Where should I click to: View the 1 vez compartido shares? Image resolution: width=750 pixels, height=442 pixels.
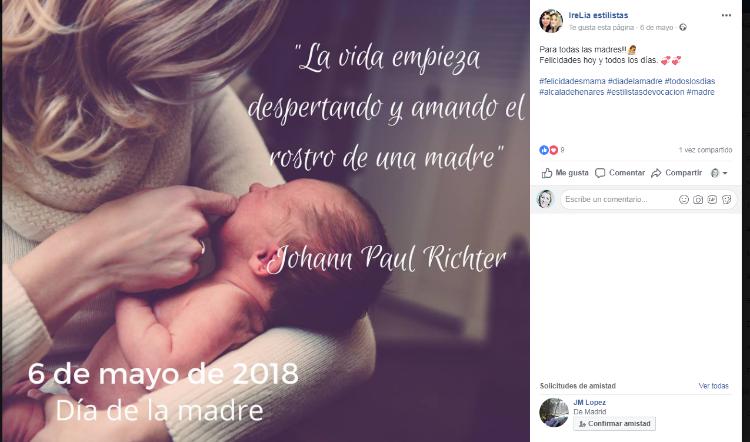click(706, 150)
